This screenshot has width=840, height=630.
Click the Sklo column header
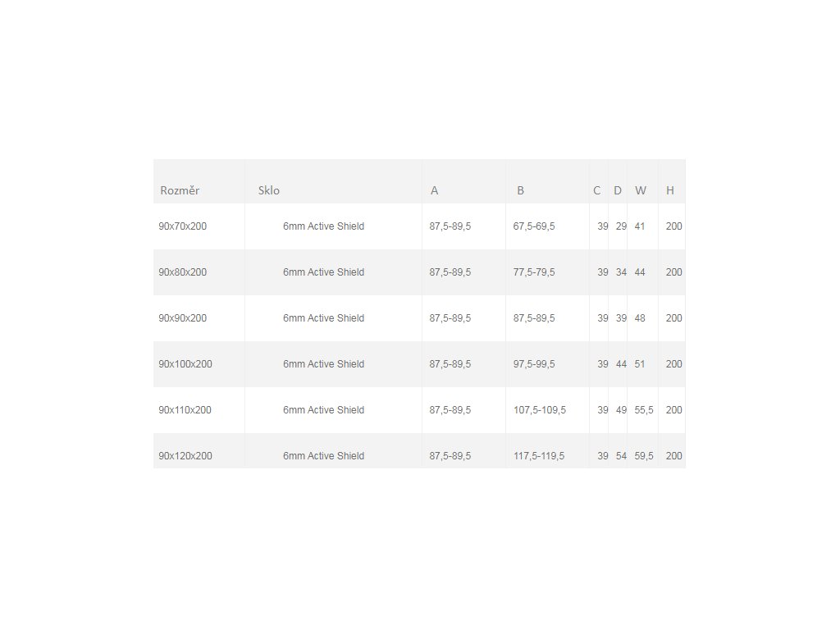269,190
